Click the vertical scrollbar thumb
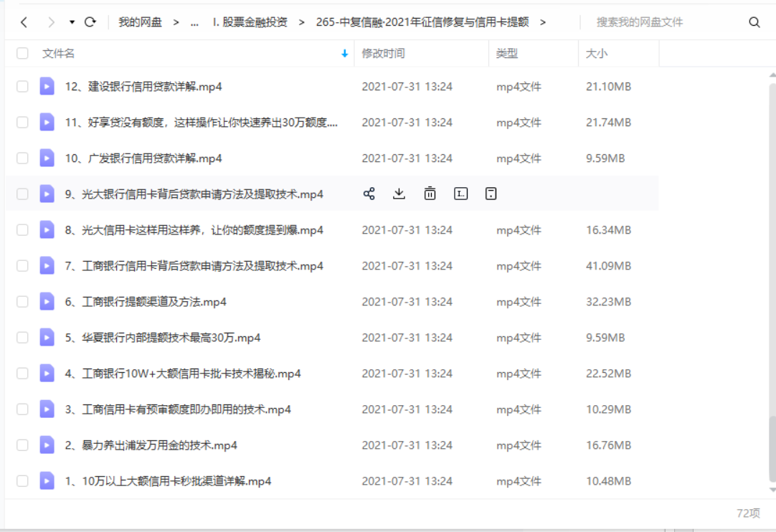The image size is (776, 532). tap(772, 449)
